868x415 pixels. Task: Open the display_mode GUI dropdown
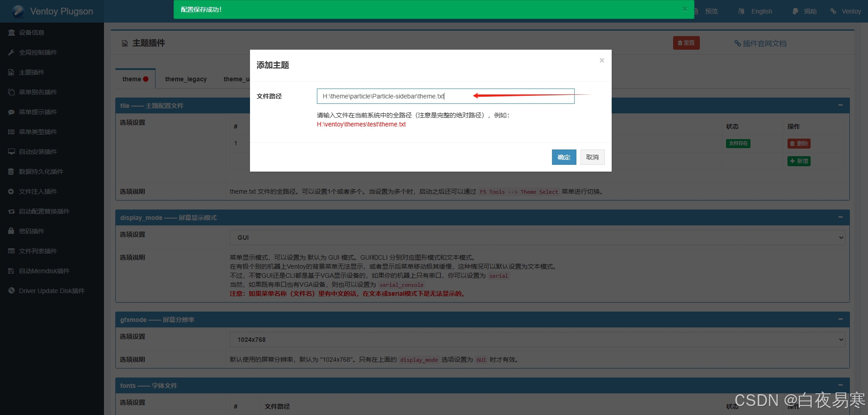[x=538, y=238]
